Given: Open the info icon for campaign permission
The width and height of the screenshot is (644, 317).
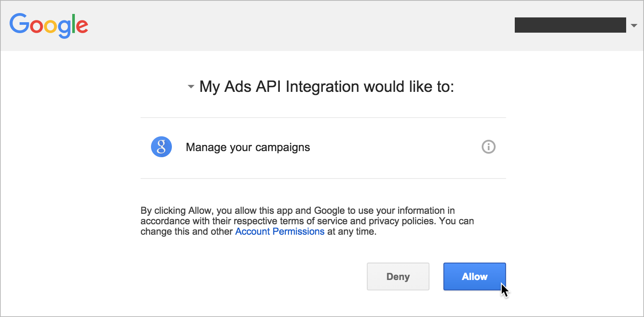Looking at the screenshot, I should pyautogui.click(x=489, y=147).
